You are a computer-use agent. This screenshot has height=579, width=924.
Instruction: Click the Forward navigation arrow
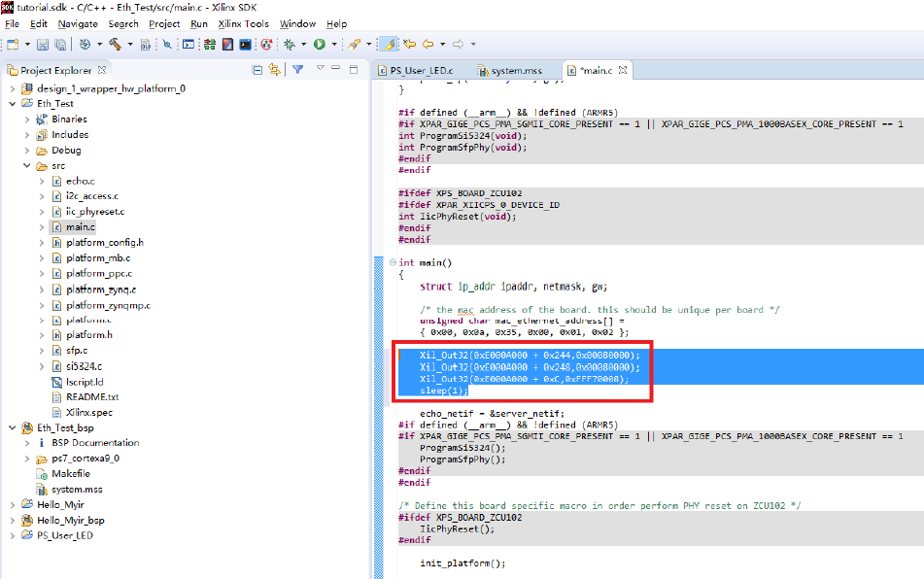pyautogui.click(x=458, y=44)
